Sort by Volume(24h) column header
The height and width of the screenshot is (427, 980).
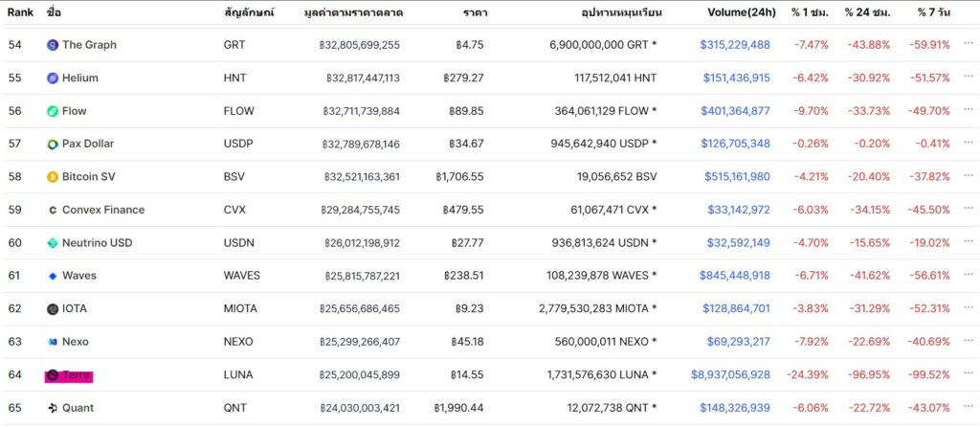tap(742, 11)
